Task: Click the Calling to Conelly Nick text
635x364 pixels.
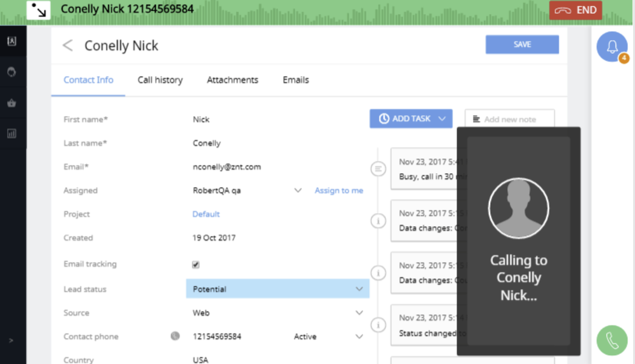Action: coord(518,278)
